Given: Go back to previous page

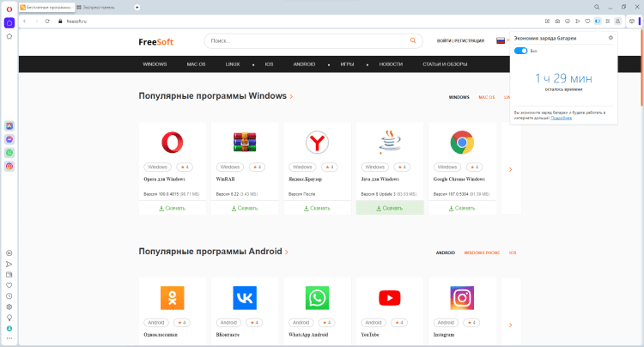Looking at the screenshot, I should click(25, 21).
